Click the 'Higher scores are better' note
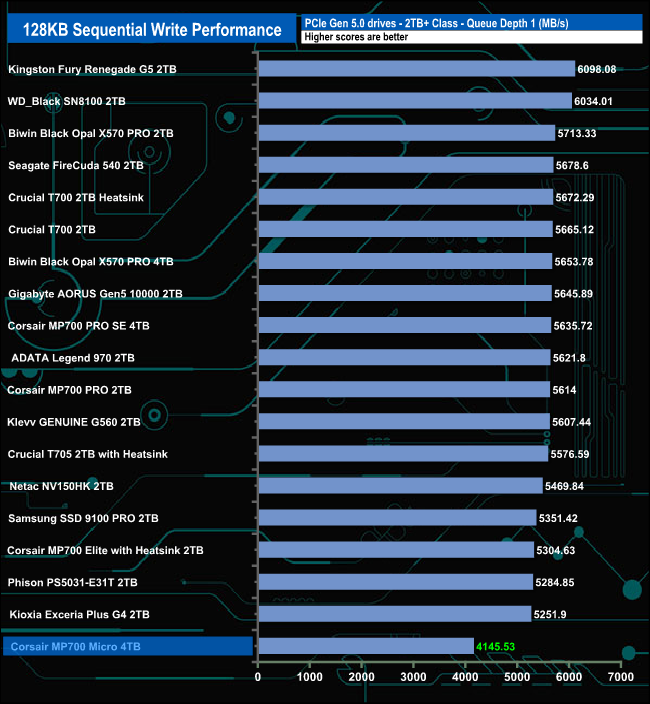 (x=356, y=37)
